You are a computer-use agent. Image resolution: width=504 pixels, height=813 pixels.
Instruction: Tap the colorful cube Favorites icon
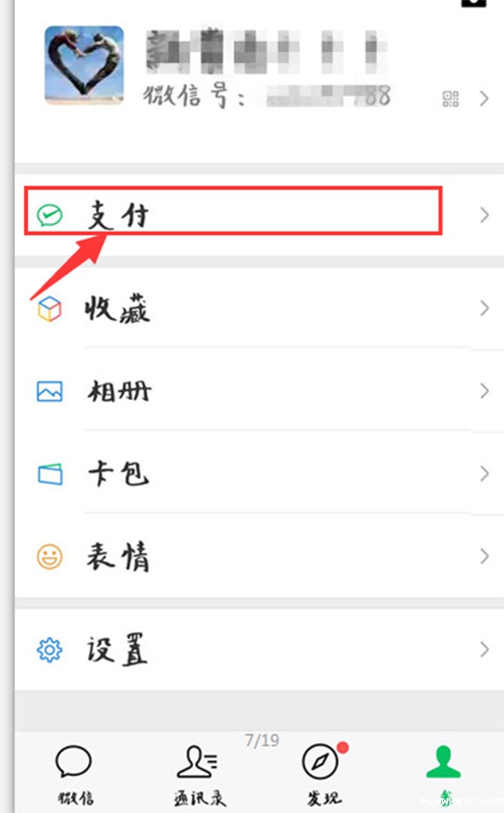[x=50, y=309]
